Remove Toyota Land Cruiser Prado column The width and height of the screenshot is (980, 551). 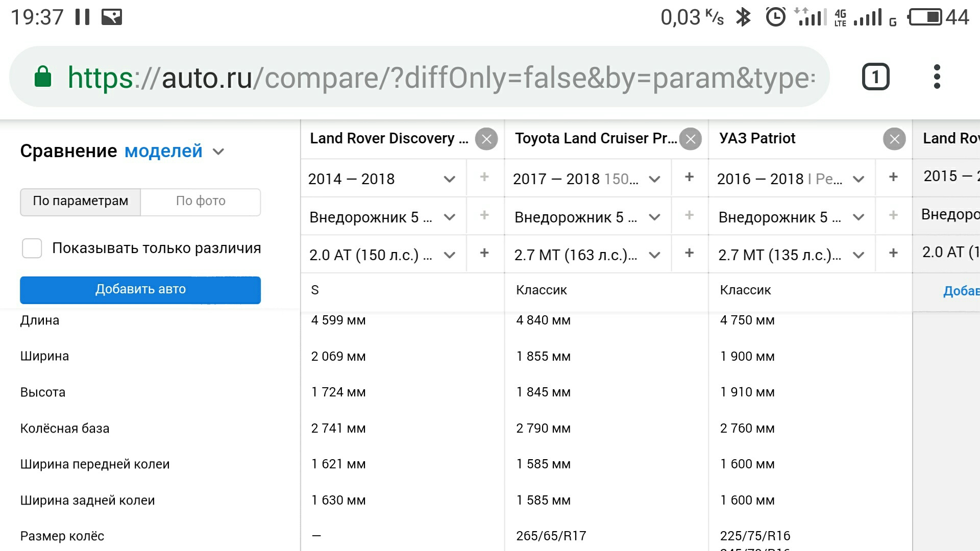(690, 139)
